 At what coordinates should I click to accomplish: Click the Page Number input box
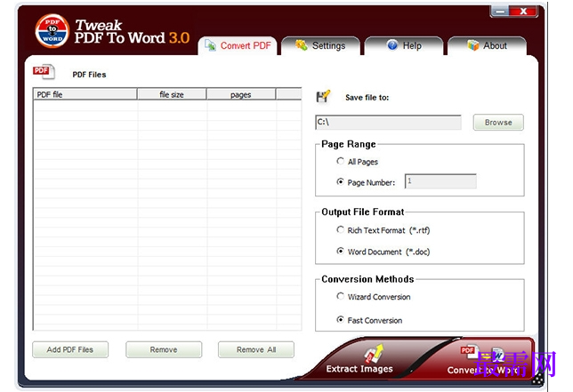coord(440,181)
